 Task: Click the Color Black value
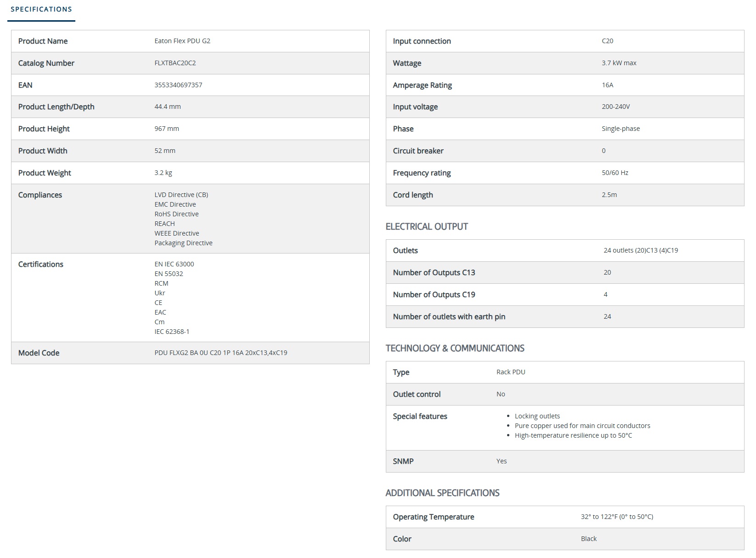click(x=589, y=539)
